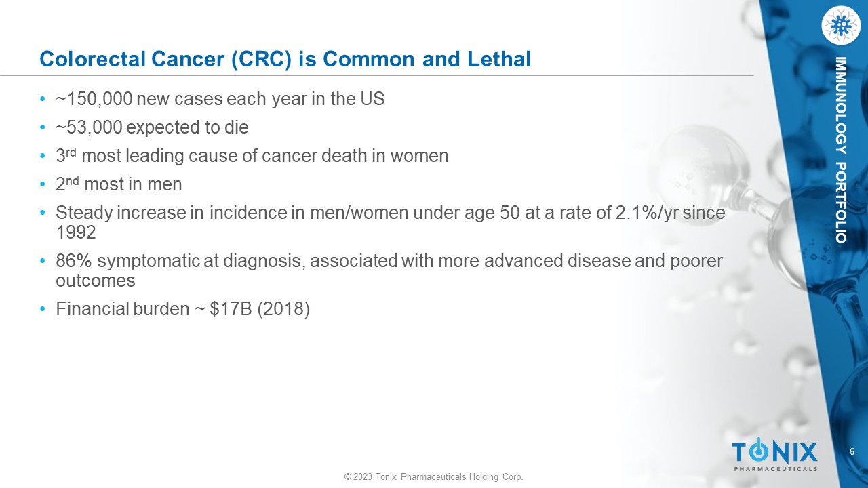The height and width of the screenshot is (488, 868).
Task: Click the bullet about cancer death in women
Action: (x=252, y=156)
